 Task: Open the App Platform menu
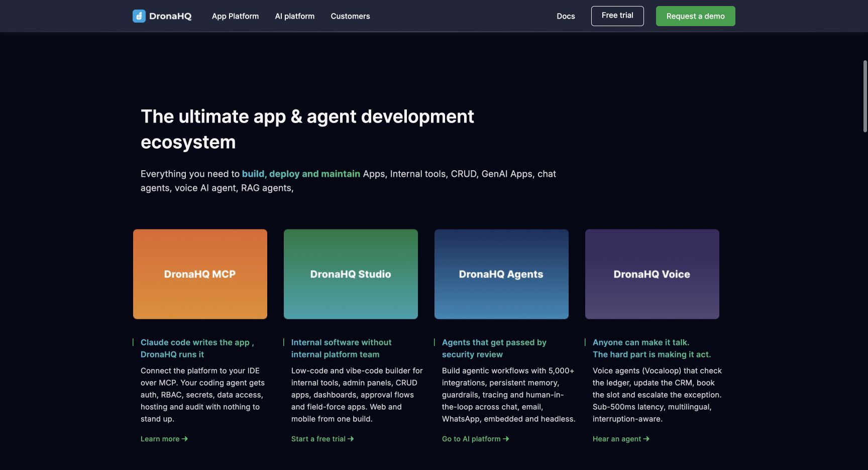[235, 16]
